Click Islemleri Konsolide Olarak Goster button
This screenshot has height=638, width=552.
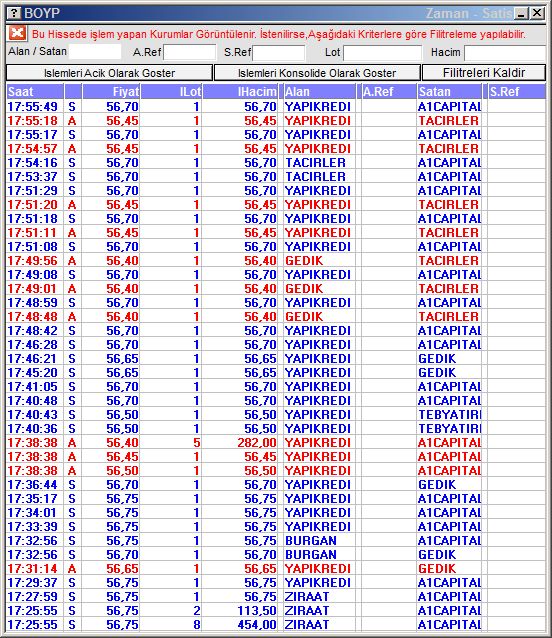317,73
